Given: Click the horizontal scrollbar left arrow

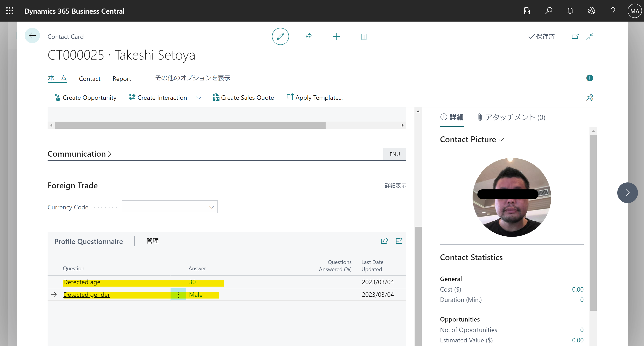Looking at the screenshot, I should (51, 125).
